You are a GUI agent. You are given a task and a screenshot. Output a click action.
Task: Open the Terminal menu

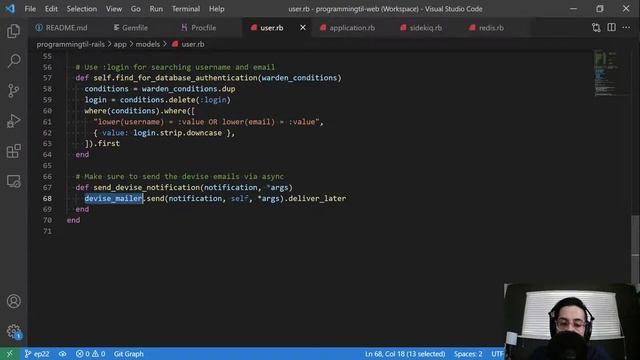click(186, 9)
